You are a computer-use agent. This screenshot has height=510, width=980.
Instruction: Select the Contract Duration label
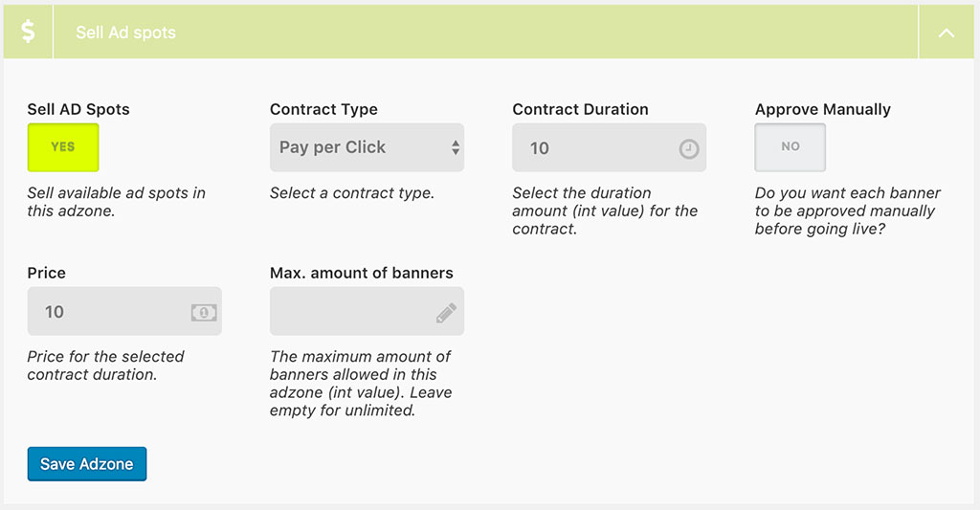click(x=580, y=109)
